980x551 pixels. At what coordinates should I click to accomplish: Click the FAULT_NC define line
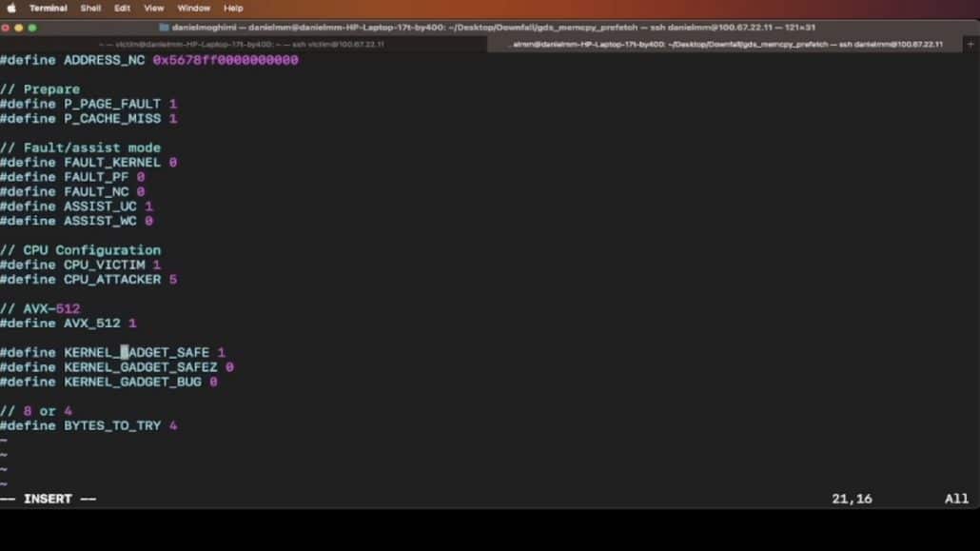[72, 192]
